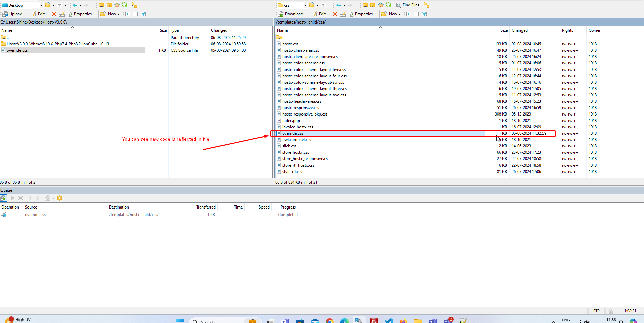Click the Upload button
The width and height of the screenshot is (644, 323).
click(13, 14)
